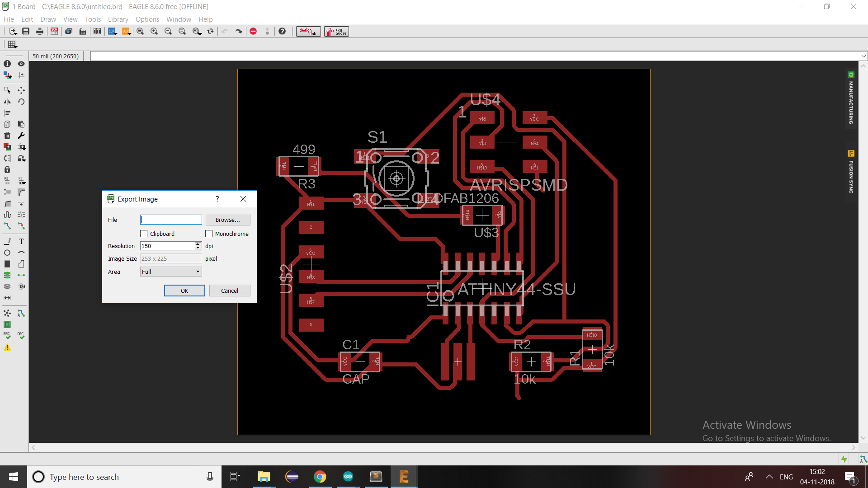The height and width of the screenshot is (488, 868).
Task: Click OK in Export Image dialog
Action: point(184,291)
